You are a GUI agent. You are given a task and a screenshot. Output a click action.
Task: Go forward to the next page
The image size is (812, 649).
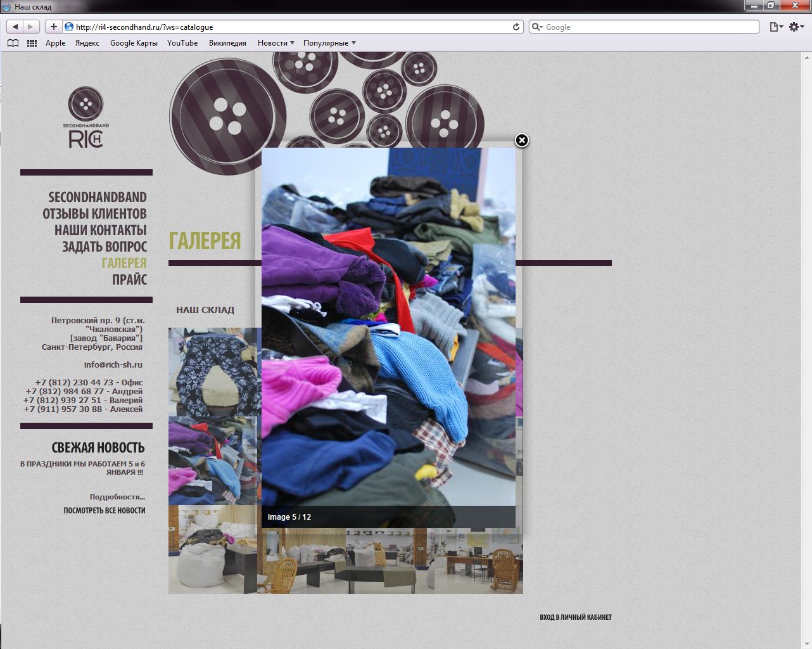pyautogui.click(x=31, y=27)
